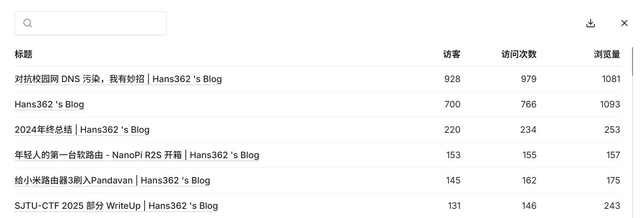Click the 234 visits count cell
The width and height of the screenshot is (644, 218).
(x=528, y=130)
